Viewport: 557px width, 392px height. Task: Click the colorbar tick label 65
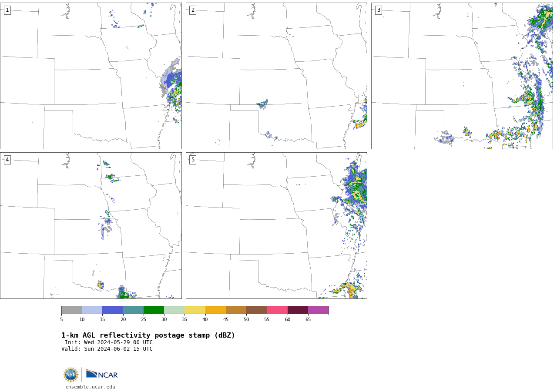coord(308,320)
